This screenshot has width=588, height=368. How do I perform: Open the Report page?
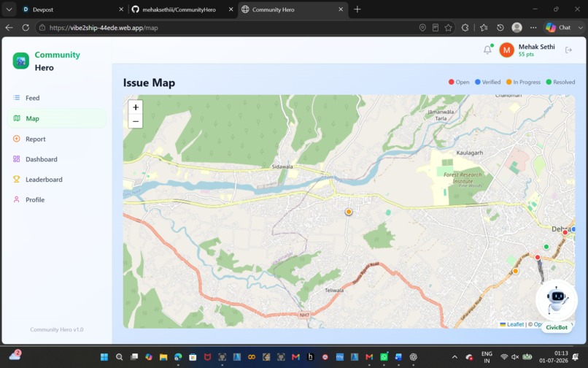click(x=56, y=139)
